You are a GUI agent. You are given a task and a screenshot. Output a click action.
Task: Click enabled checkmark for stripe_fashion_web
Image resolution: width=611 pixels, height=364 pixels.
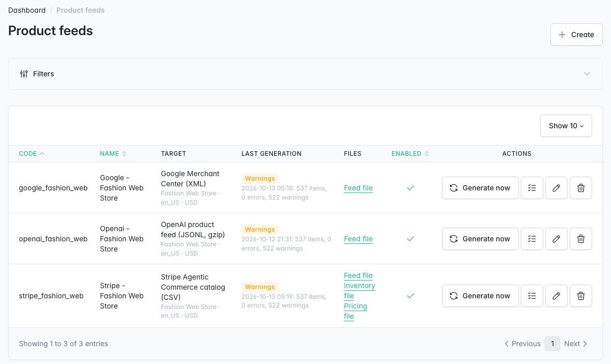[x=410, y=296]
